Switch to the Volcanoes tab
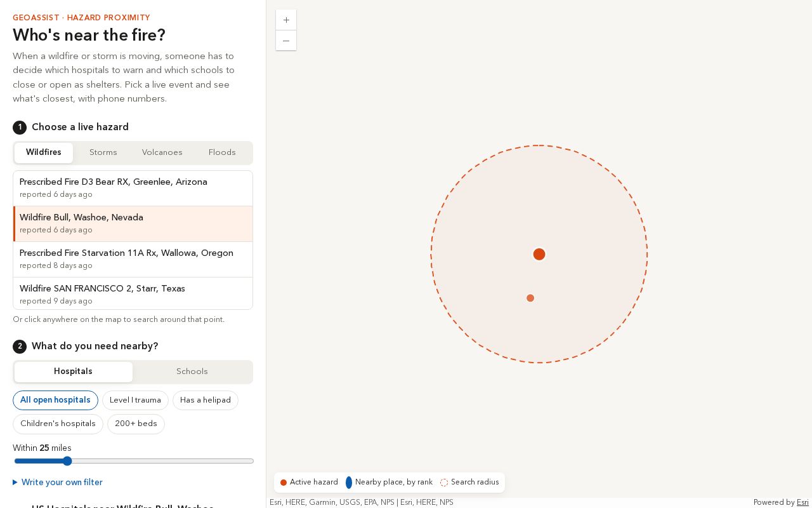The width and height of the screenshot is (812, 508). click(x=162, y=153)
